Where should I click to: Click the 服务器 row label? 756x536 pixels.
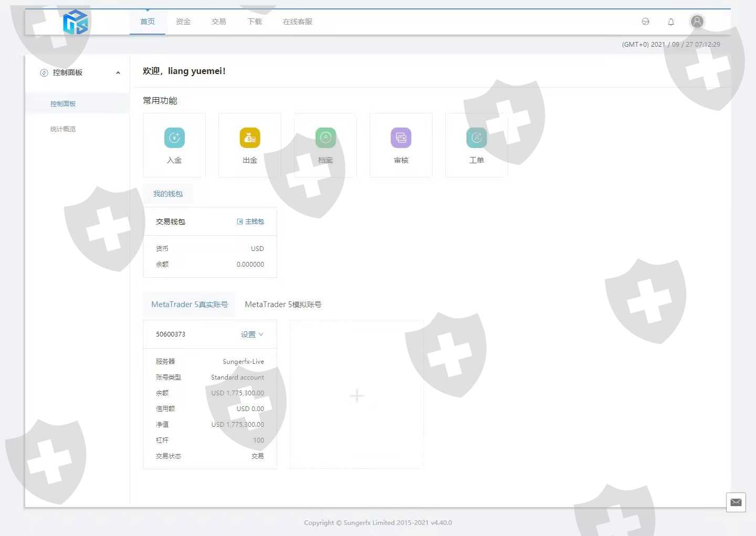coord(165,362)
